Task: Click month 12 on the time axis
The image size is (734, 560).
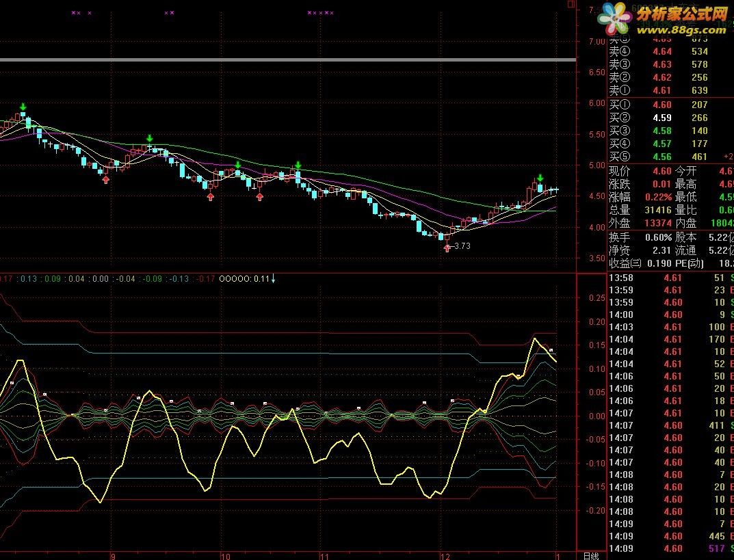Action: click(445, 557)
